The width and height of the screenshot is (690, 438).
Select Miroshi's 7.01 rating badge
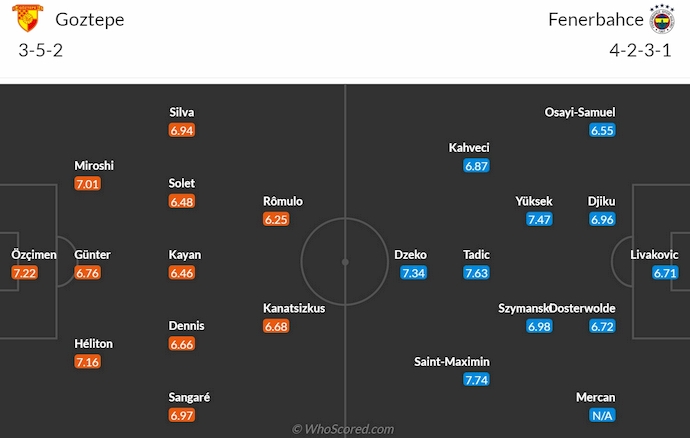click(87, 183)
